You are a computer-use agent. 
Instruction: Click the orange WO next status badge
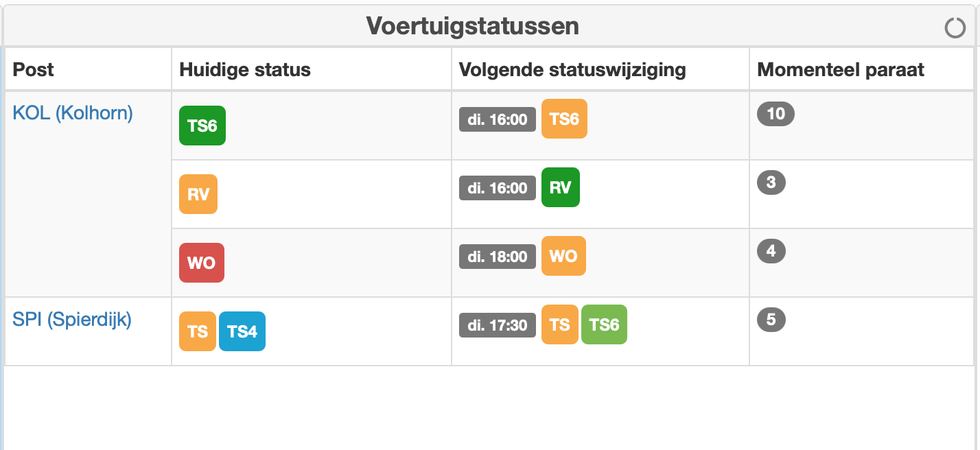[x=563, y=256]
